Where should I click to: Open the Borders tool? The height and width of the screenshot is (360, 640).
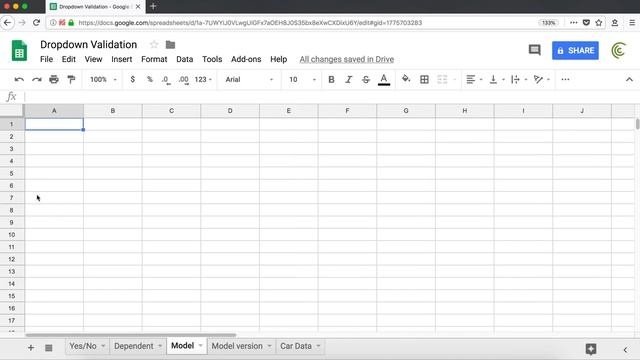tap(424, 80)
